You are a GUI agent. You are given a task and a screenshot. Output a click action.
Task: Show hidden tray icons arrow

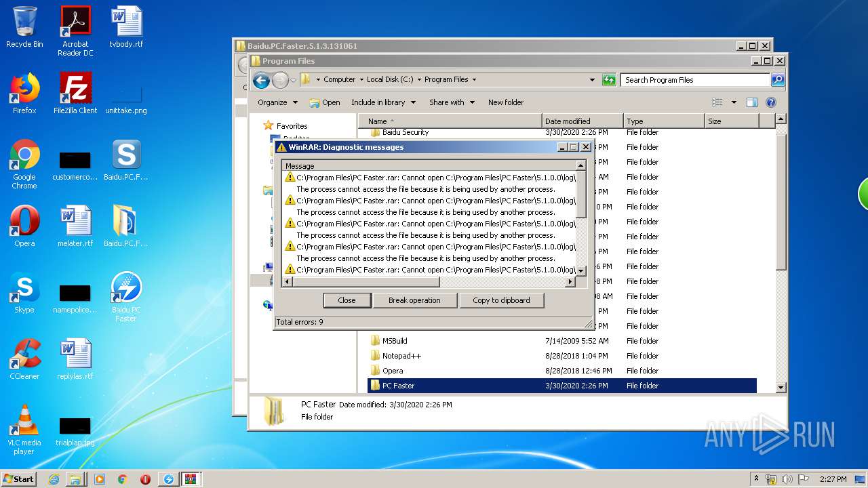(757, 479)
